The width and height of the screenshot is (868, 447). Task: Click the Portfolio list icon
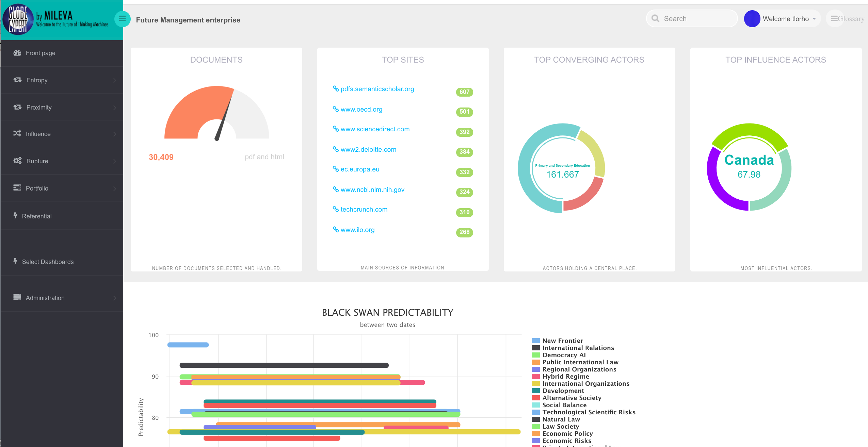tap(17, 188)
